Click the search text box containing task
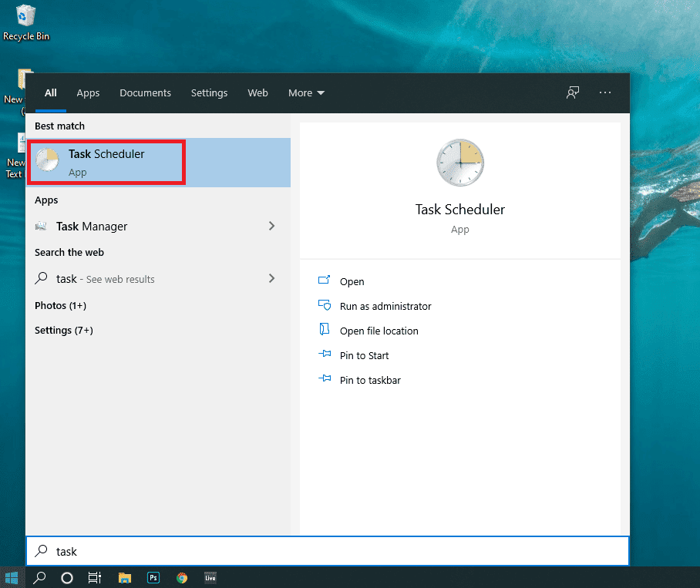This screenshot has height=588, width=700. click(x=328, y=551)
